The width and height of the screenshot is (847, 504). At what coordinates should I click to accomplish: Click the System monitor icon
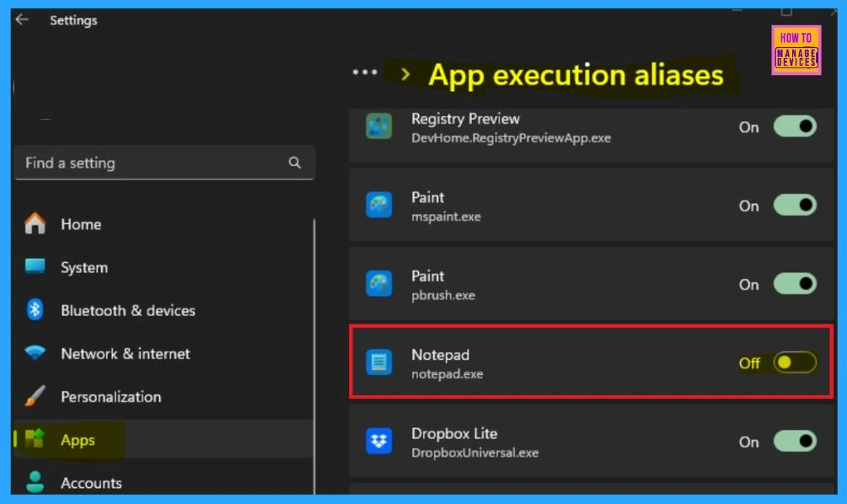pos(35,266)
